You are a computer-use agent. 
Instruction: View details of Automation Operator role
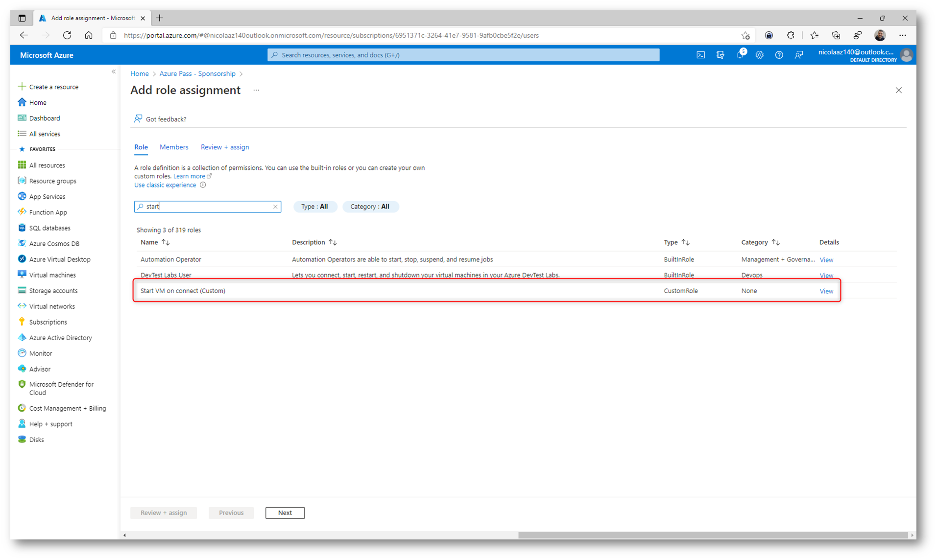pyautogui.click(x=826, y=260)
